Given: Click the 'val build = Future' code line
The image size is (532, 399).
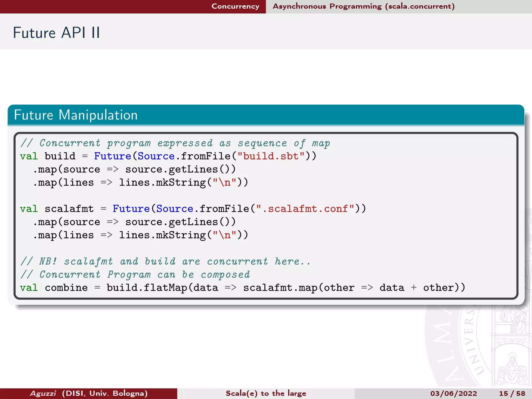Looking at the screenshot, I should pyautogui.click(x=168, y=156).
